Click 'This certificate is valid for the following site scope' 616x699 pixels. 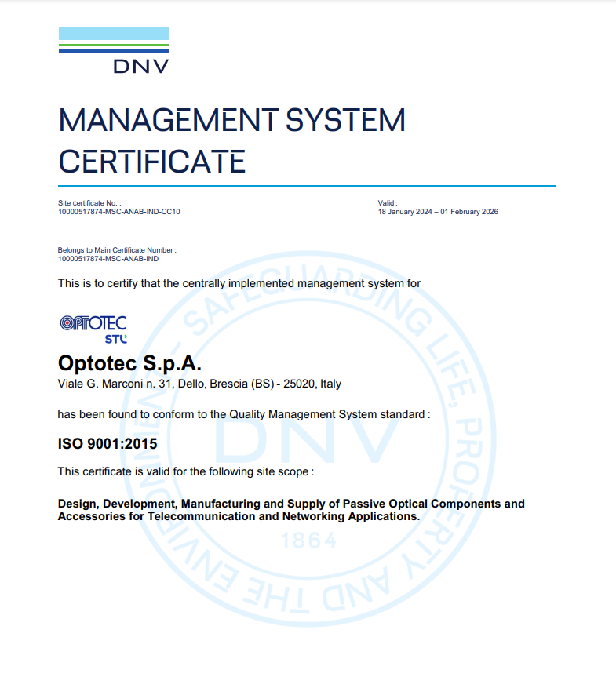pos(185,471)
